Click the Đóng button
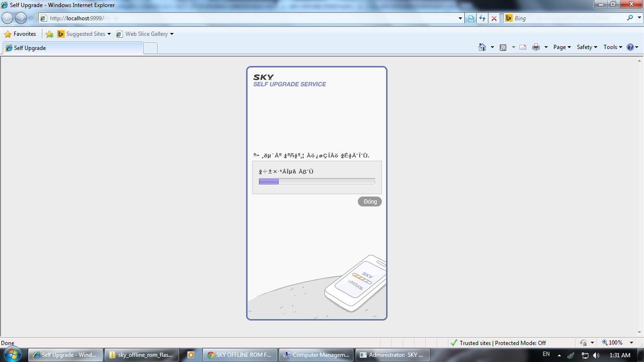This screenshot has height=362, width=644. coord(370,202)
